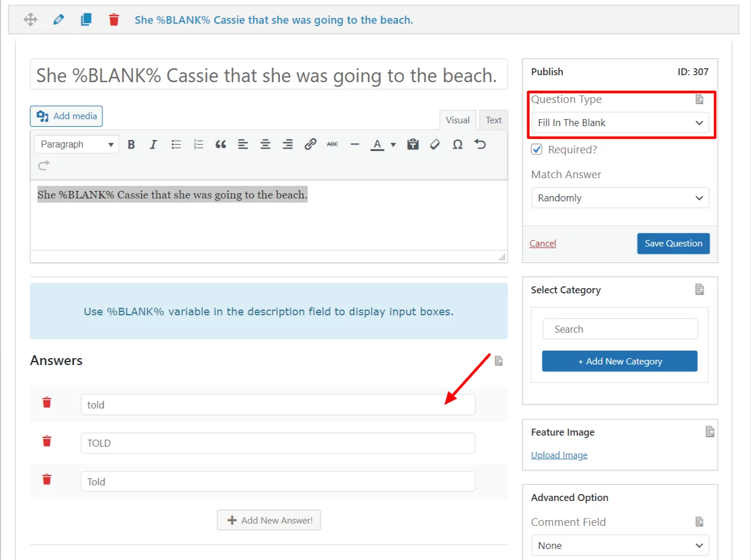Click the move/drag handle icon in question header
This screenshot has width=751, height=560.
[31, 20]
